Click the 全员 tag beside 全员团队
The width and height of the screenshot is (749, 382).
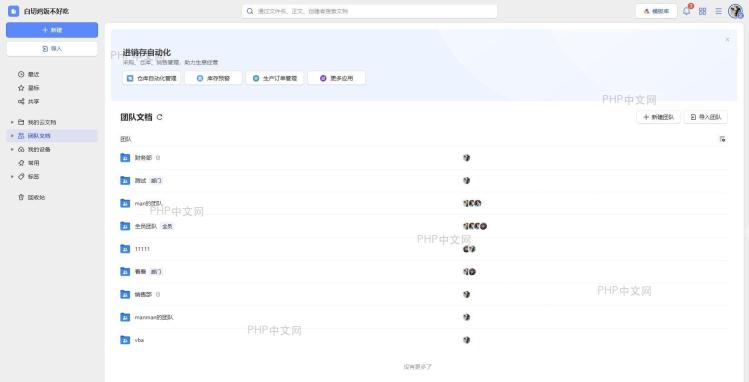point(167,226)
